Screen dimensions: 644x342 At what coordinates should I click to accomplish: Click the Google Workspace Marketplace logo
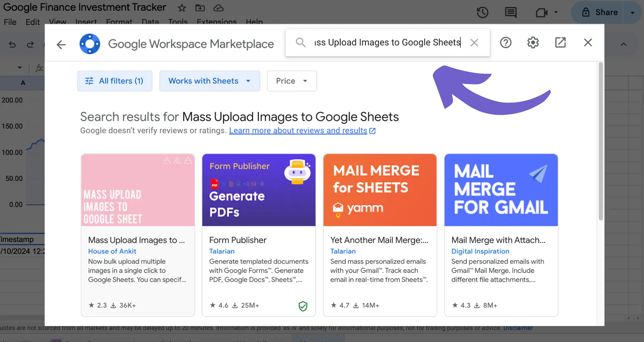tap(90, 44)
